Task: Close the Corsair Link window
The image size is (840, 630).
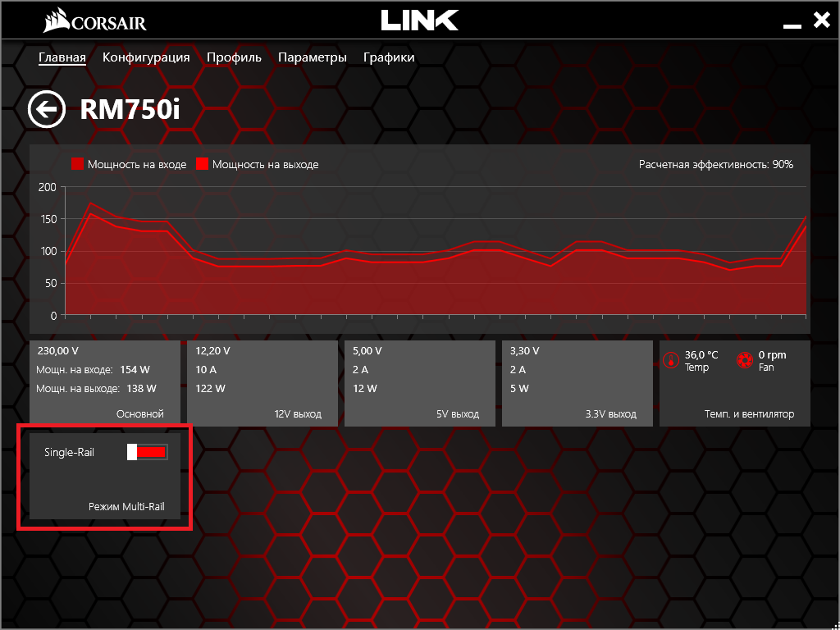Action: 820,21
